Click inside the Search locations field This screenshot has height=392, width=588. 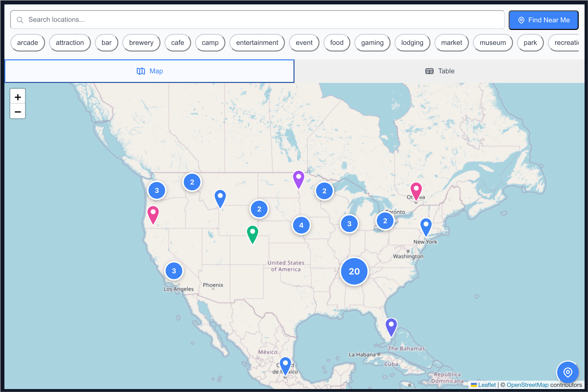pos(150,19)
